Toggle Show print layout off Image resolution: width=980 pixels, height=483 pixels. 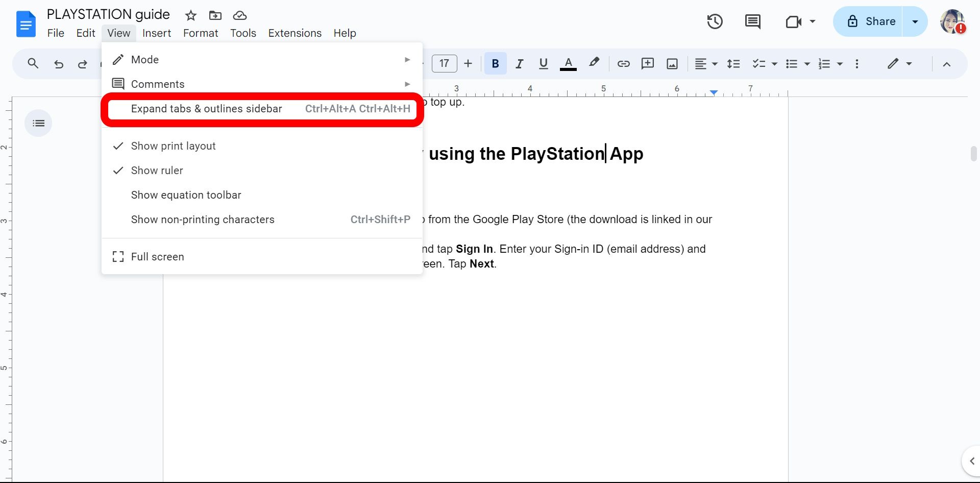click(174, 146)
